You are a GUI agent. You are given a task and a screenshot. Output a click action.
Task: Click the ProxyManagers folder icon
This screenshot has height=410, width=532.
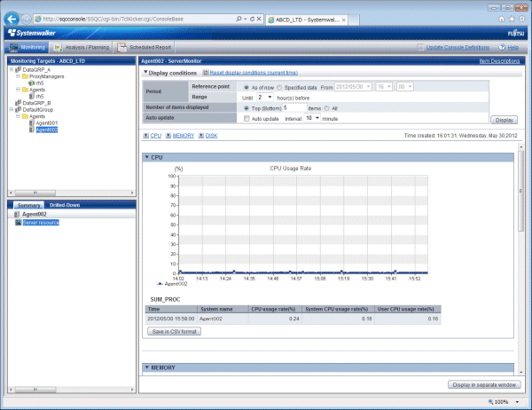coord(25,76)
